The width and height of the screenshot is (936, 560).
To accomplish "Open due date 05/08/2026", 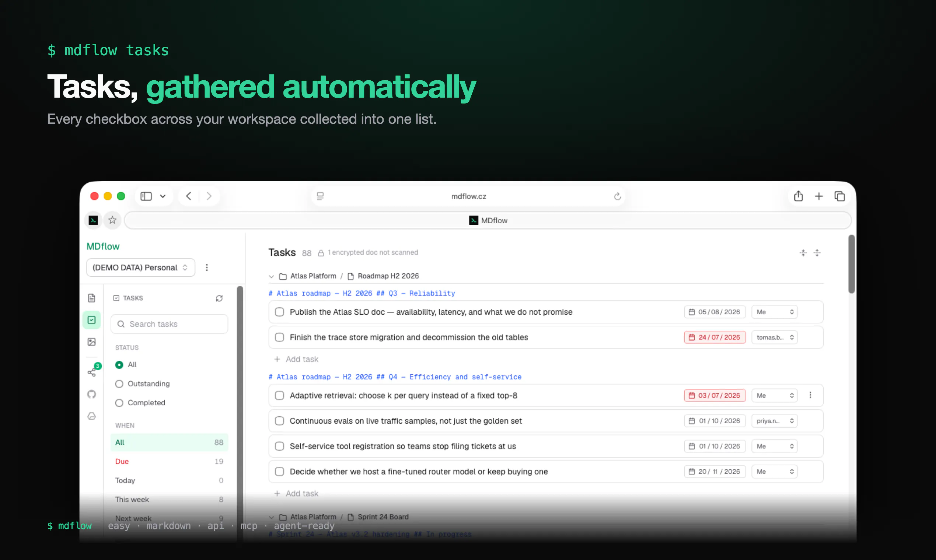I will [x=715, y=312].
